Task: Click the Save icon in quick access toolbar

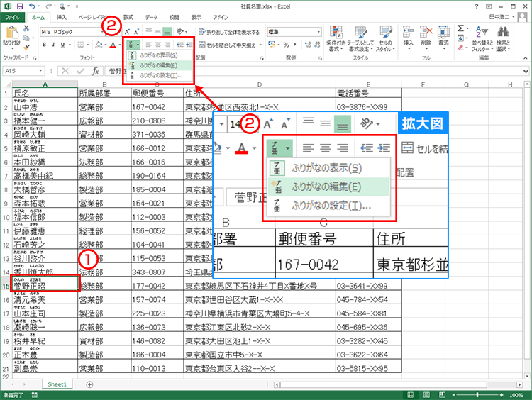Action: (x=21, y=5)
